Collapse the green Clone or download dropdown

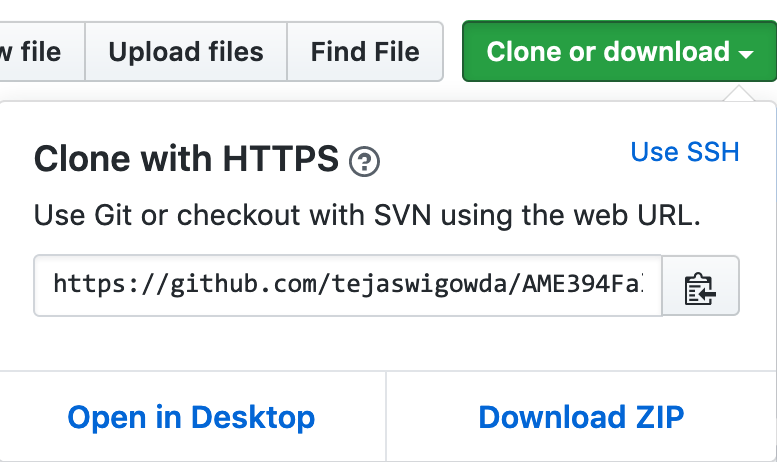click(x=619, y=51)
